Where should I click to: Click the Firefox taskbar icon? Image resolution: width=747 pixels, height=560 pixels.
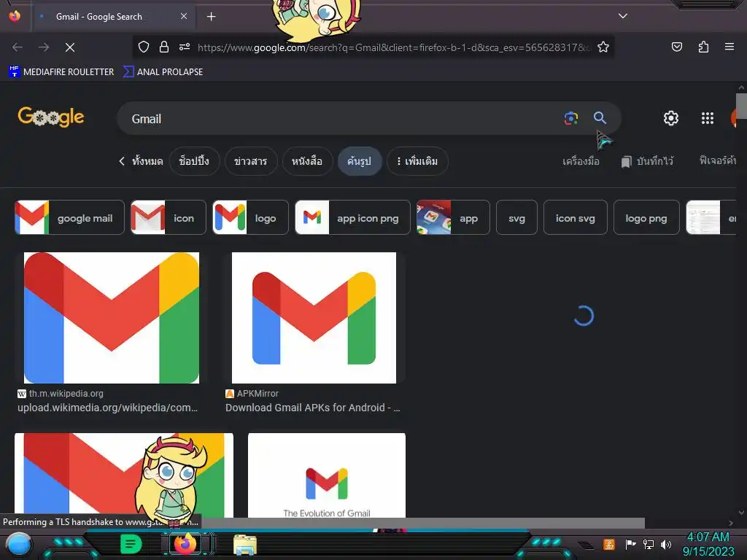185,543
